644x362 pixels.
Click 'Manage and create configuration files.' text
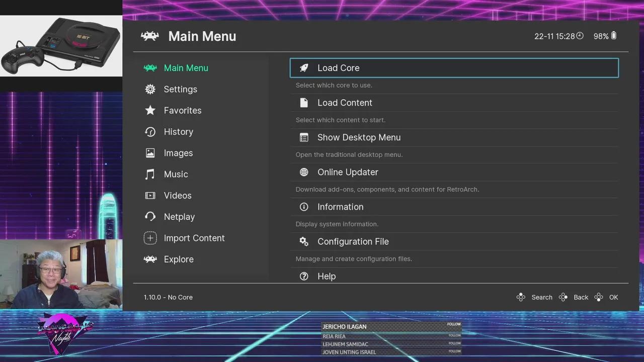click(354, 258)
